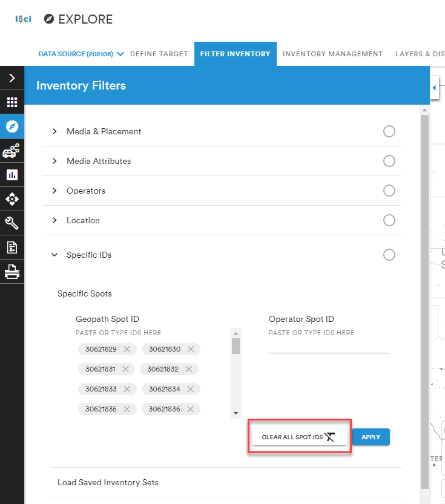The image size is (445, 504).
Task: Open the printer sidebar icon
Action: 12,272
